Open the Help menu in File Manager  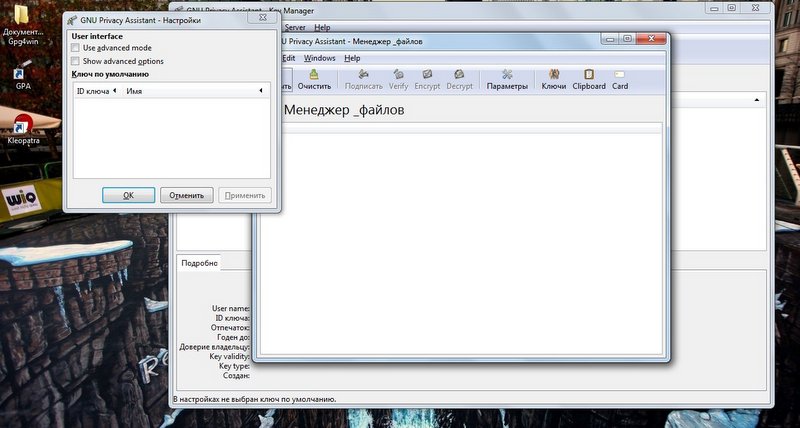point(352,58)
